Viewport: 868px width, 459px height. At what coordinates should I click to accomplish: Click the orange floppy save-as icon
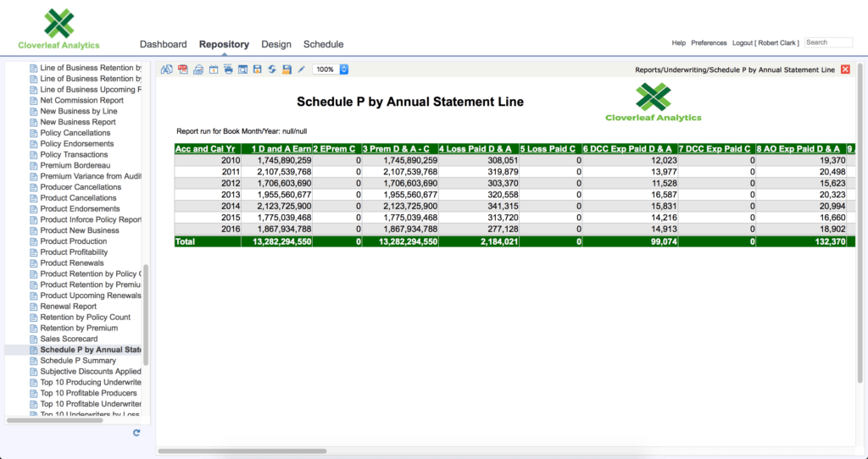pyautogui.click(x=287, y=69)
